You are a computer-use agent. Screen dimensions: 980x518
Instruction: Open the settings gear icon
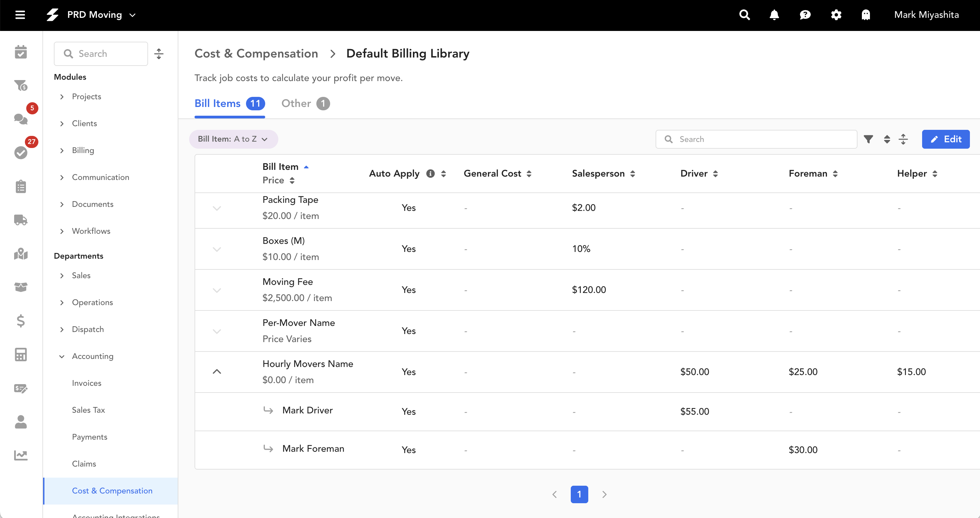click(836, 15)
